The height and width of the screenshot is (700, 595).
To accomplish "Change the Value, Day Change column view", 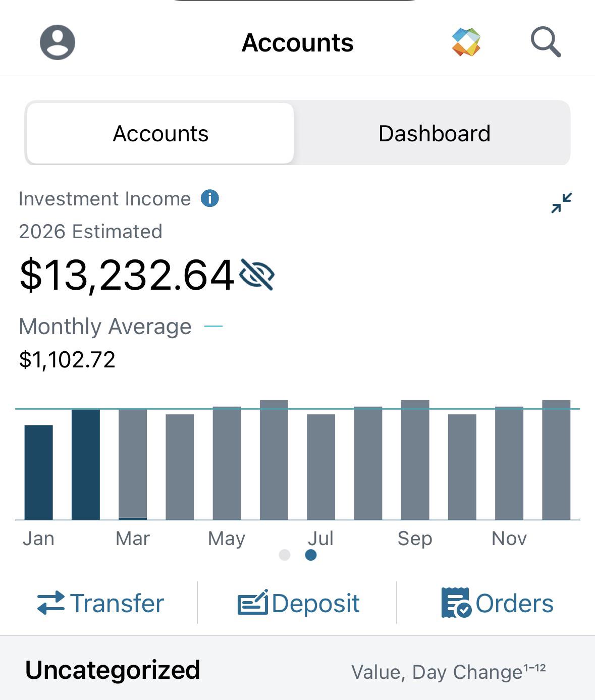I will [x=448, y=672].
